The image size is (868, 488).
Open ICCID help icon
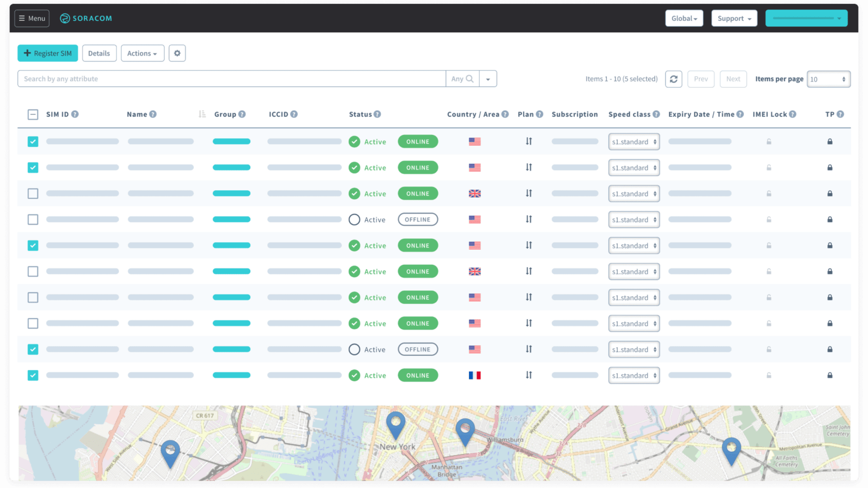(294, 114)
